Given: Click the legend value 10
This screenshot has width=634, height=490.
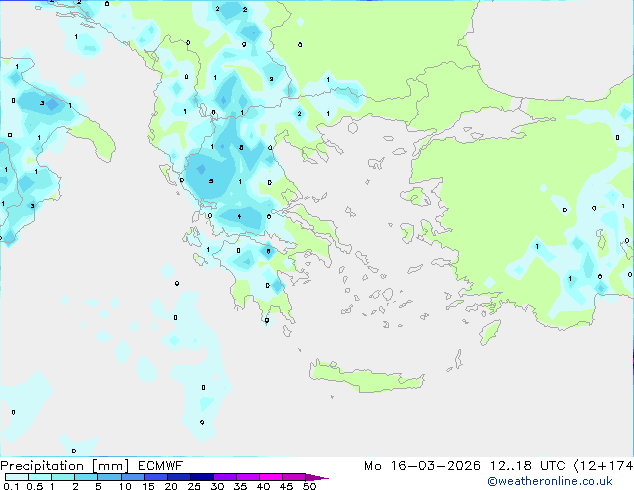Looking at the screenshot, I should (x=125, y=486).
